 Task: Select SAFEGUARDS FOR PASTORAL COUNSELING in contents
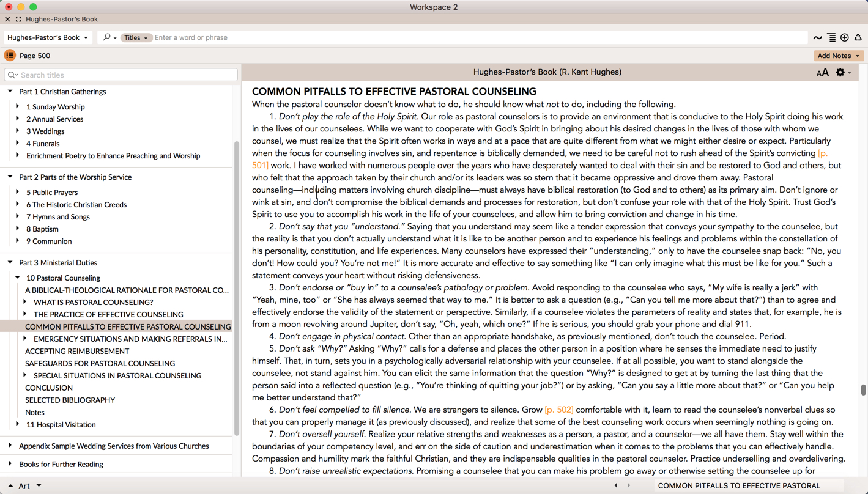[x=100, y=363]
